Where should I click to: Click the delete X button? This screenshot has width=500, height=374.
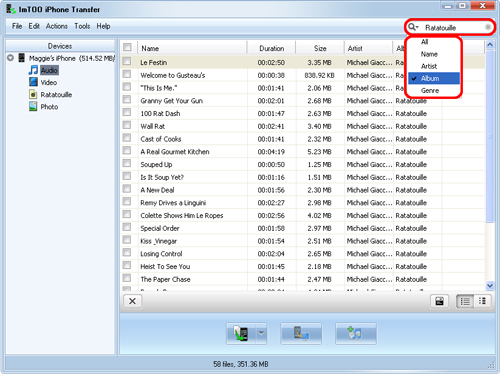[x=132, y=301]
